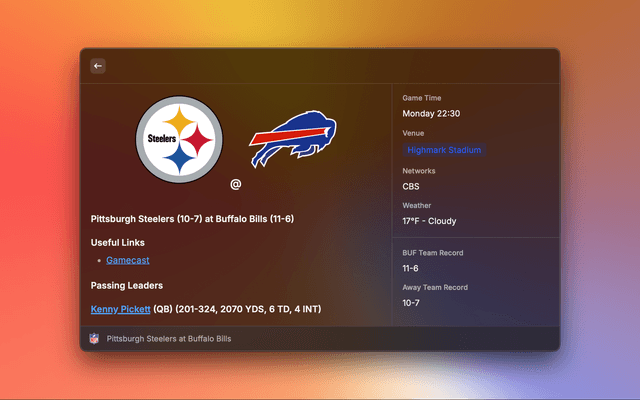The width and height of the screenshot is (640, 400).
Task: Select the Highmark Stadium venue tag
Action: 444,150
